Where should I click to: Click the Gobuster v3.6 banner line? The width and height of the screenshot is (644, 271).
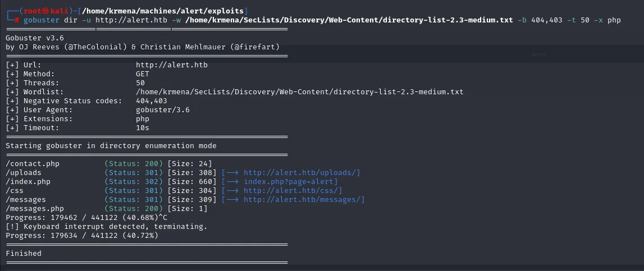pyautogui.click(x=34, y=38)
